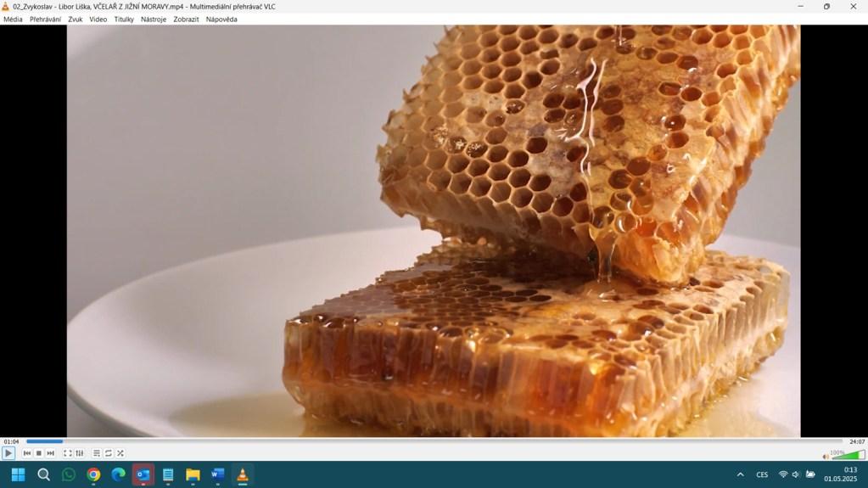Open the Zvuk menu

(76, 19)
